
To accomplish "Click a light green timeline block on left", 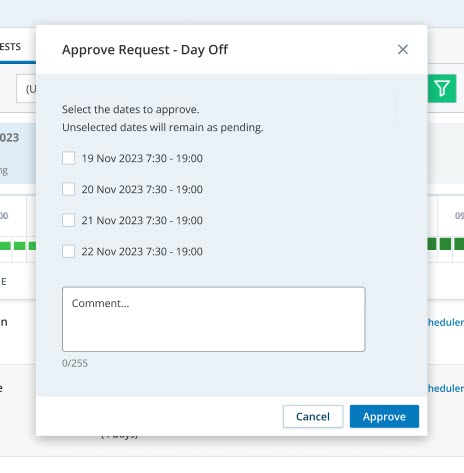I will click(x=19, y=246).
